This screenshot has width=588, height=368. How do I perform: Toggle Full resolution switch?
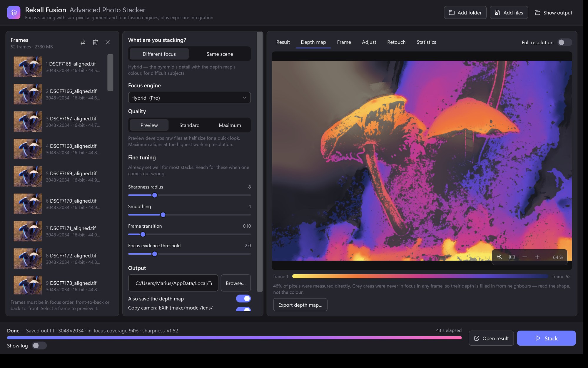pyautogui.click(x=564, y=42)
